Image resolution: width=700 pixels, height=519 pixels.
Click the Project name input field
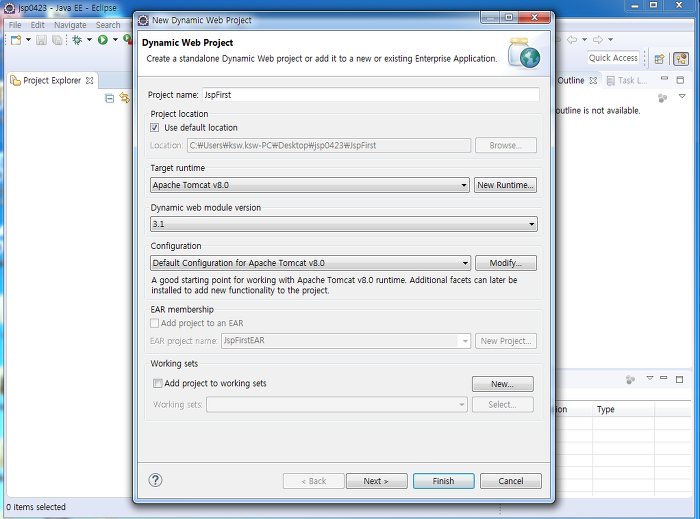coord(371,95)
